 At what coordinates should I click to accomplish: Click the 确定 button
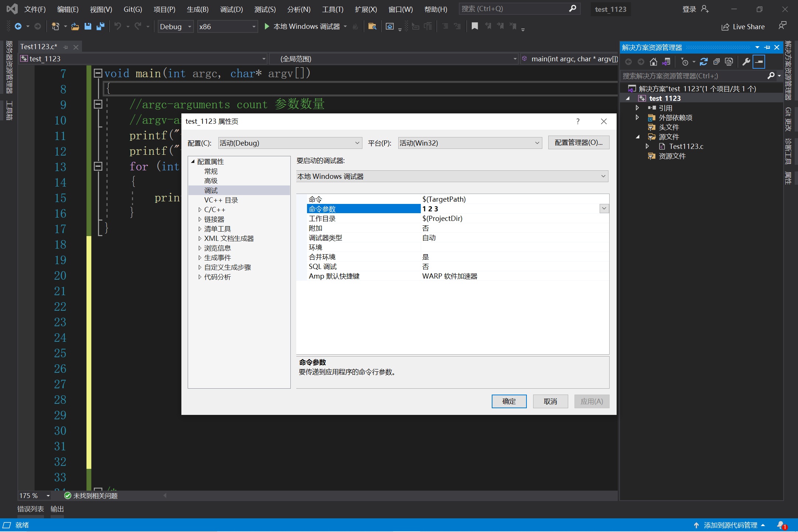point(509,401)
